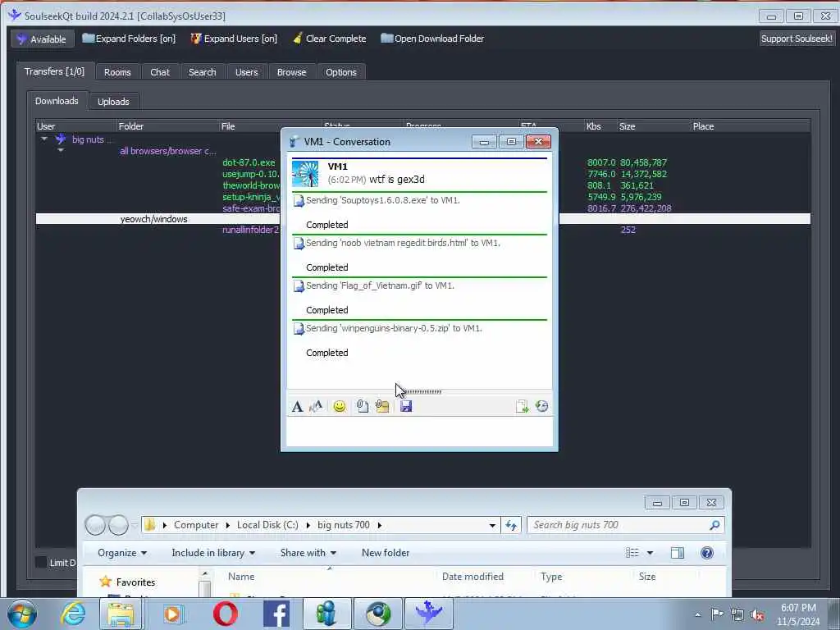The width and height of the screenshot is (840, 630).
Task: Open the Rooms tab
Action: [117, 72]
